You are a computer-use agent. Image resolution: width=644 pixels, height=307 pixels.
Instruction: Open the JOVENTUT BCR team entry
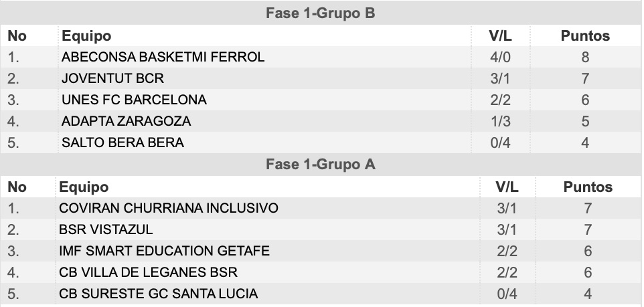coord(112,78)
